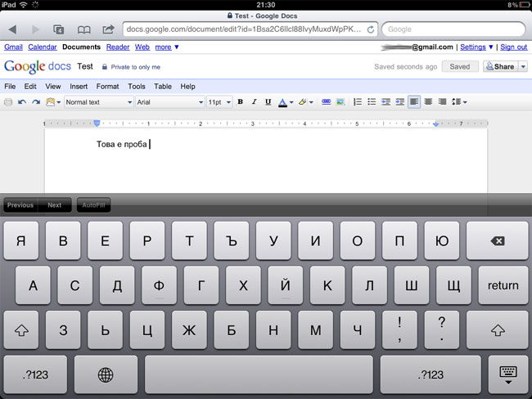Open the Help menu
This screenshot has height=399, width=532.
click(187, 87)
